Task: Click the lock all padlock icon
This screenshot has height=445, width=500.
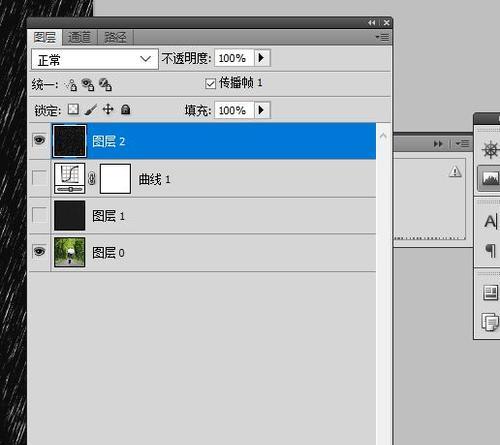Action: pyautogui.click(x=125, y=109)
